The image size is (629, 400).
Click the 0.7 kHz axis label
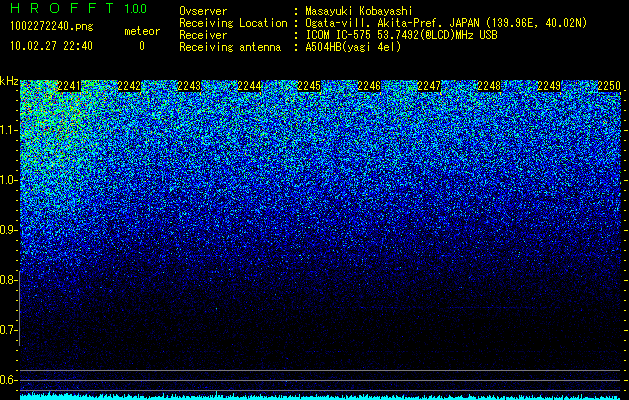point(8,330)
